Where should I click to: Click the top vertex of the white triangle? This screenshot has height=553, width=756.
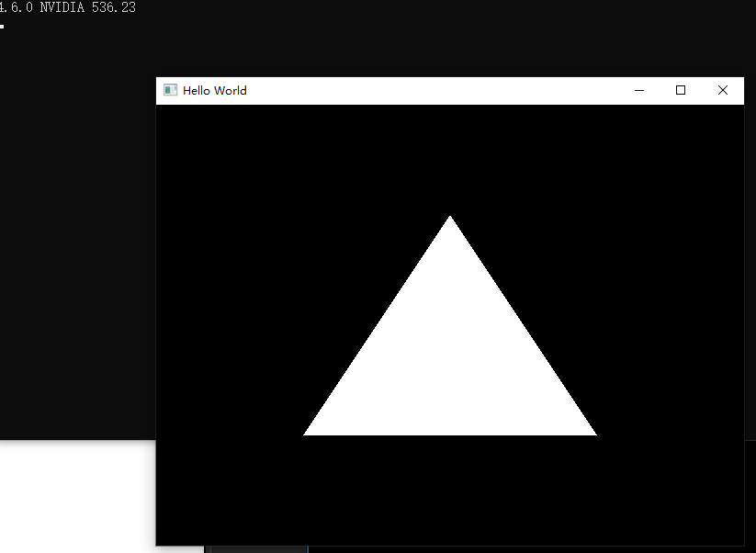449,220
